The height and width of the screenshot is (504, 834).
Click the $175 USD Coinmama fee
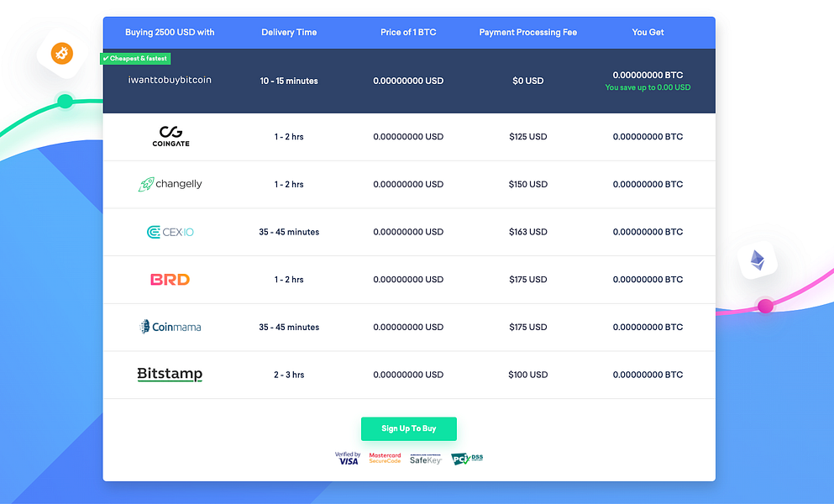click(x=527, y=328)
